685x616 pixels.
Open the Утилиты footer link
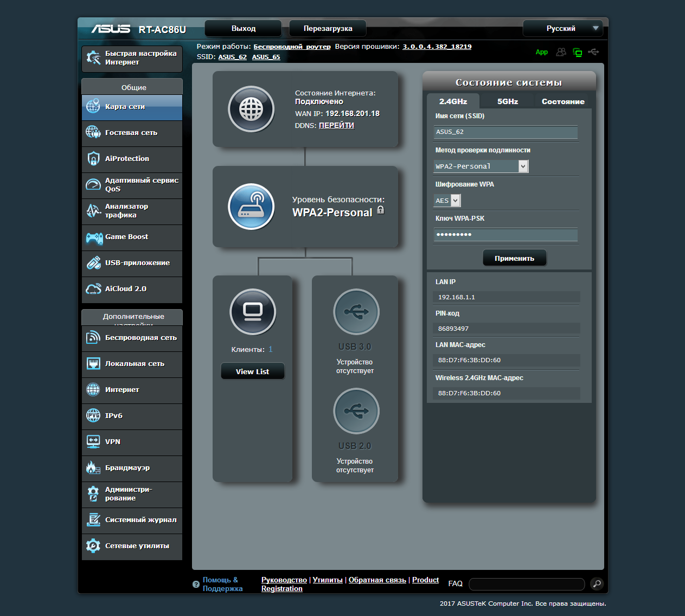click(x=328, y=580)
